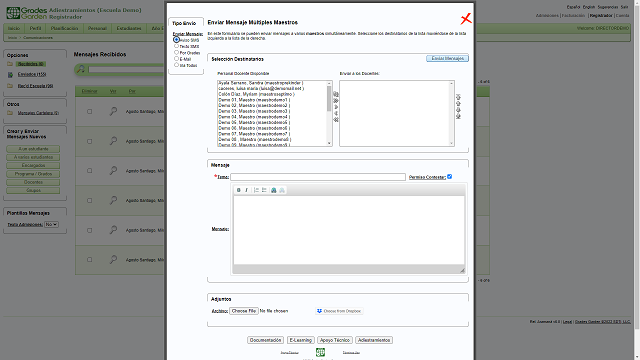The height and width of the screenshot is (360, 640).
Task: Click the search magnifier icon in Mensajes Recibidos
Action: pyautogui.click(x=81, y=69)
